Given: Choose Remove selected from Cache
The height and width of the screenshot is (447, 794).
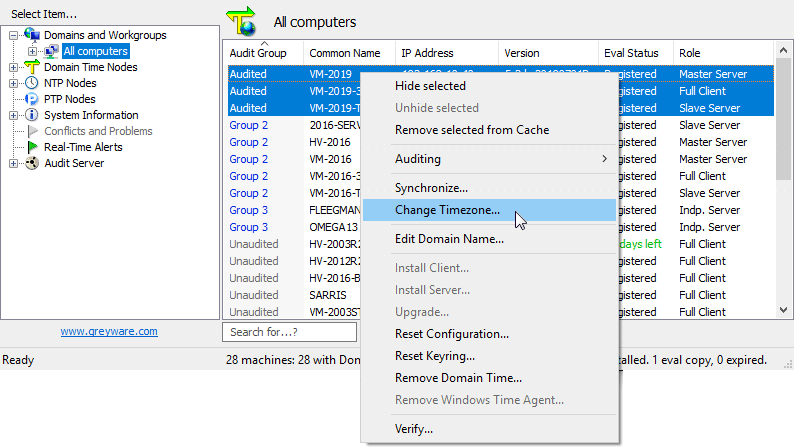Looking at the screenshot, I should click(x=489, y=130).
